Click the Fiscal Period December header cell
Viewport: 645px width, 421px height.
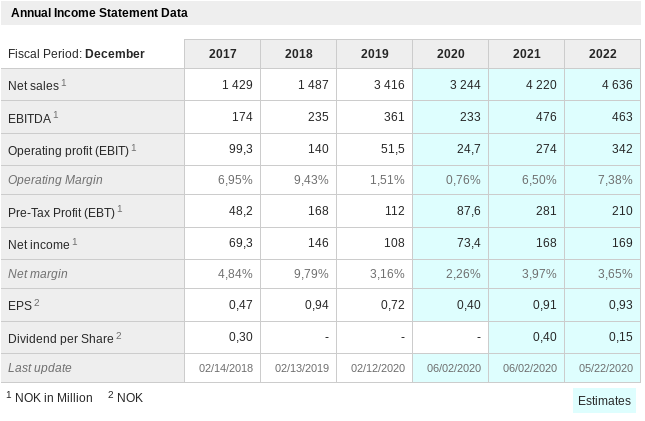coord(76,54)
